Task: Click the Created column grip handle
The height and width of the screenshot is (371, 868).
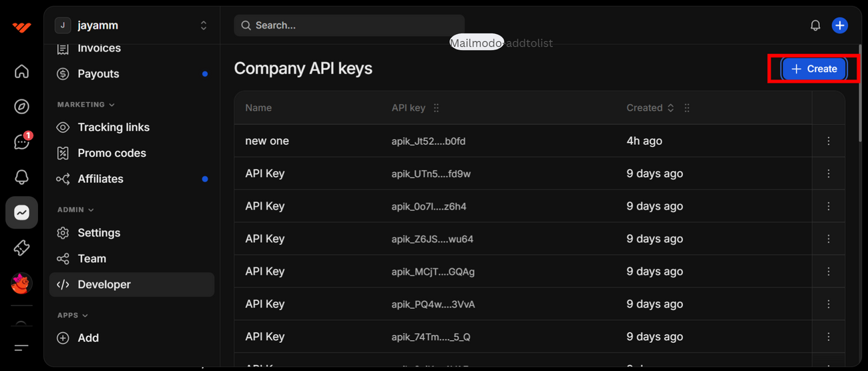Action: (686, 107)
